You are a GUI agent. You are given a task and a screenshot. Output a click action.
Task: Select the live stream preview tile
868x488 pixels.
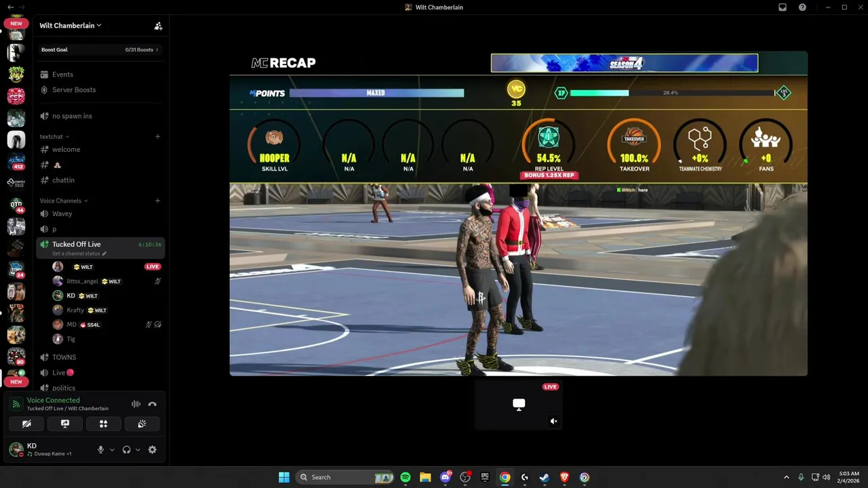click(x=519, y=405)
